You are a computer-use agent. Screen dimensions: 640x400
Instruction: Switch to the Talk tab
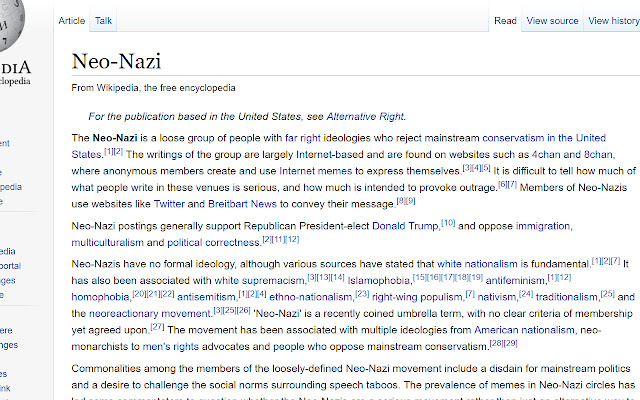103,20
